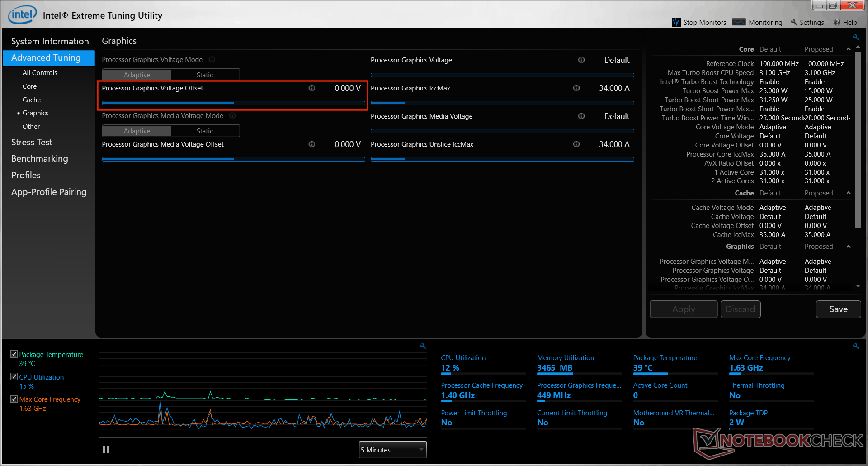Image resolution: width=868 pixels, height=466 pixels.
Task: Select Graphics under Advanced Tuning
Action: (x=35, y=113)
